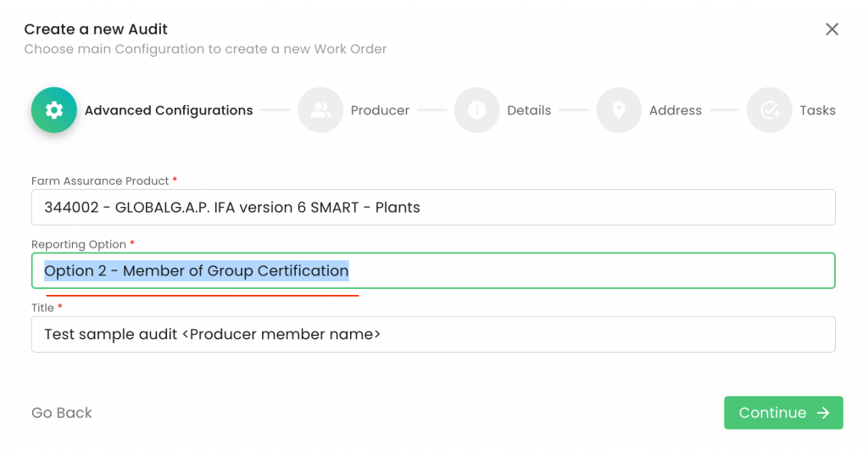Click the Farm Assurance Product field label
The height and width of the screenshot is (451, 868).
pos(100,181)
